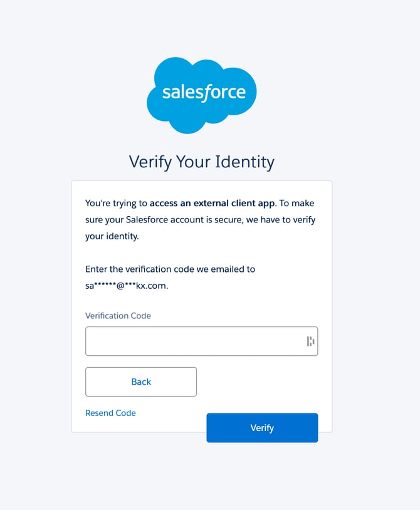Submit the code with the Verify button
Viewport: 420px width, 510px height.
point(262,428)
